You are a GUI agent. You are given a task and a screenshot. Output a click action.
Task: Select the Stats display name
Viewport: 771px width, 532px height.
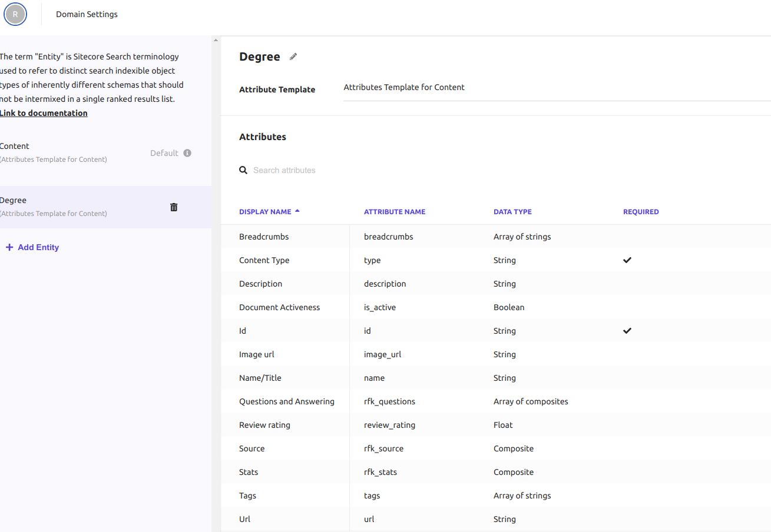[x=249, y=472]
